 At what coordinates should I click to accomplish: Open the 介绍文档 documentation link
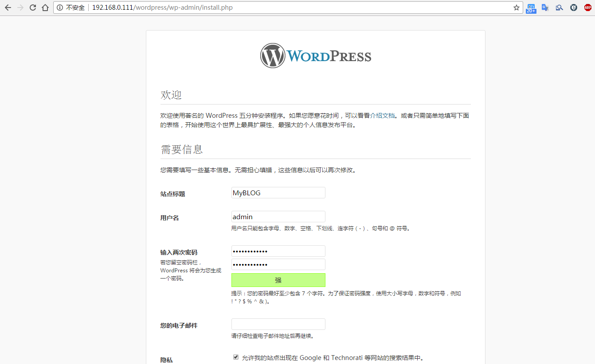[x=382, y=116]
